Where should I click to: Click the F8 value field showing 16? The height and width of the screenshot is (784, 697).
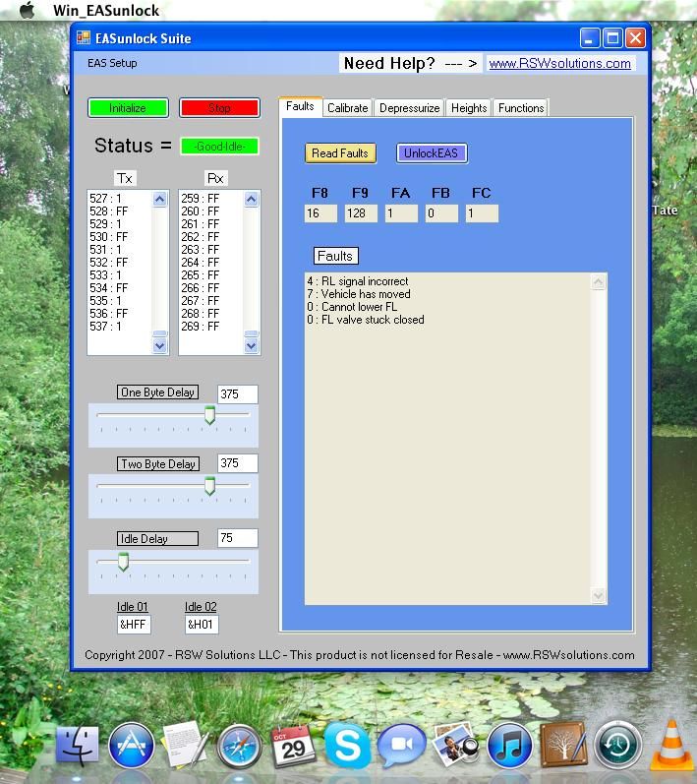click(x=320, y=213)
